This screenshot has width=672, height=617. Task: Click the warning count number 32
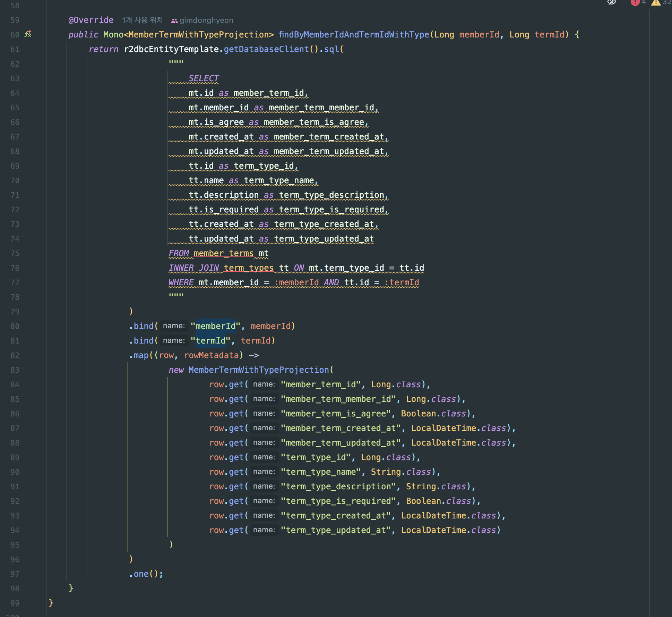tap(666, 2)
